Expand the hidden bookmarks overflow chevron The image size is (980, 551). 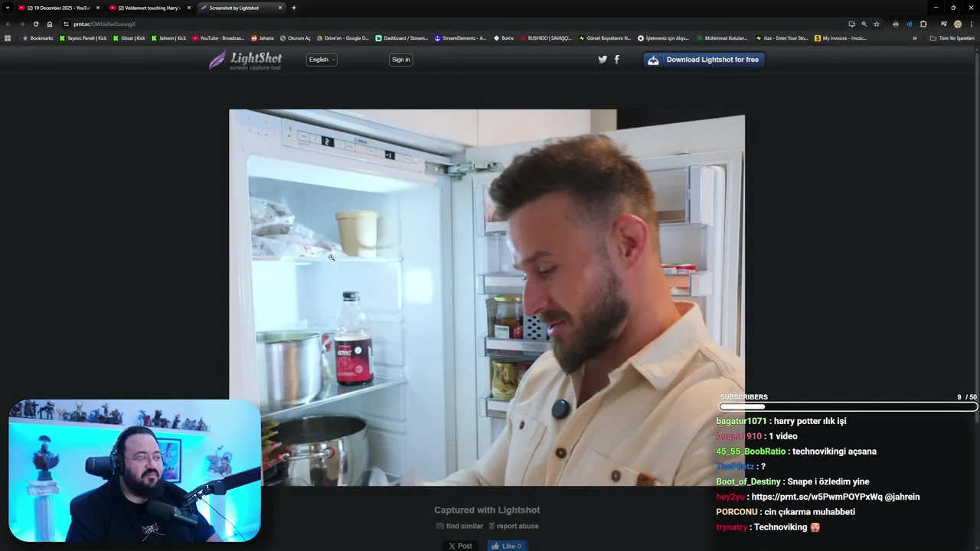pyautogui.click(x=914, y=37)
